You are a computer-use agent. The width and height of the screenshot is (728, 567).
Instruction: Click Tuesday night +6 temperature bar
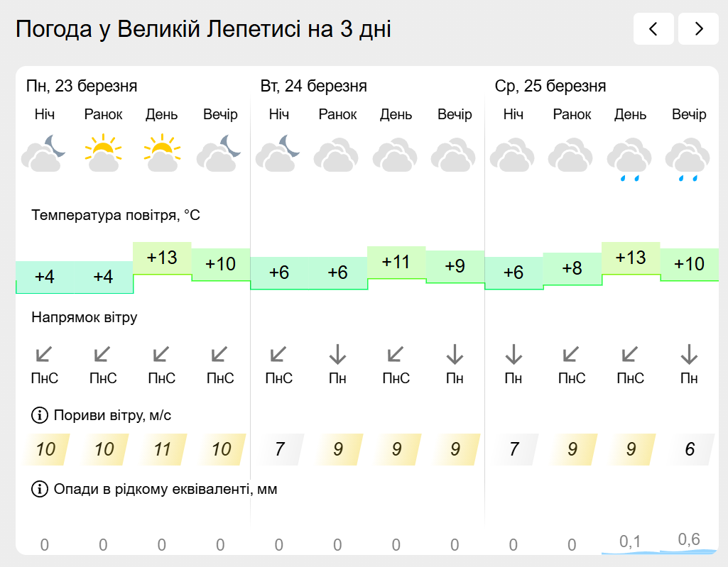(x=278, y=273)
